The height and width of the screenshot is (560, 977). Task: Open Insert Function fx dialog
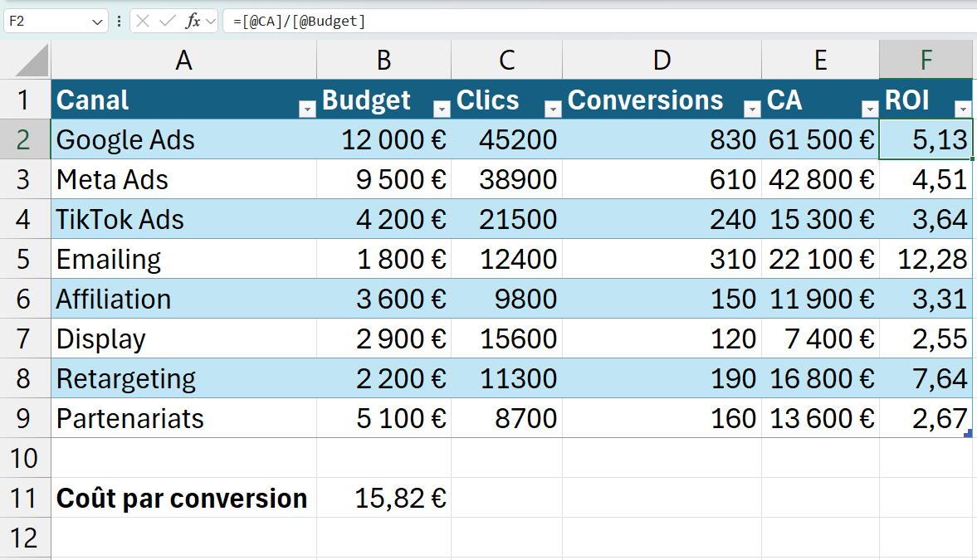[193, 22]
